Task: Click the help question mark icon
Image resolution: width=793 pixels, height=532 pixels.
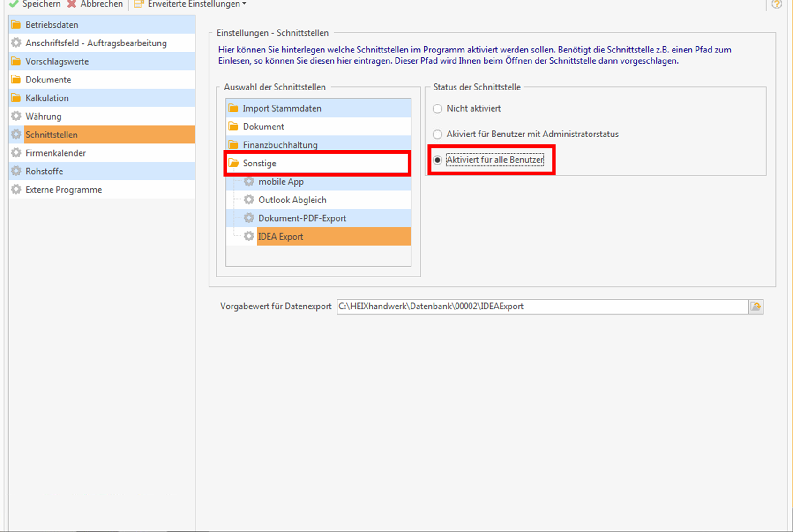Action: 776,4
